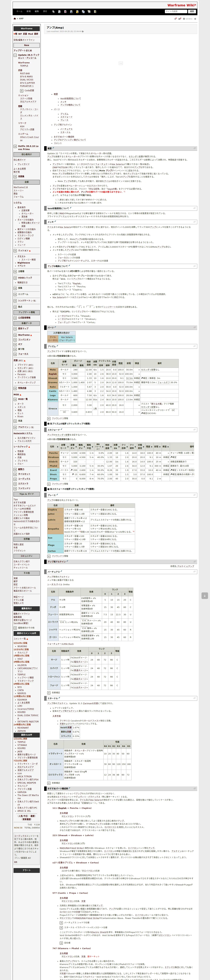Open the プレクサス link under レールジャック
Image resolution: width=210 pixels, height=980 pixels.
(22, 461)
